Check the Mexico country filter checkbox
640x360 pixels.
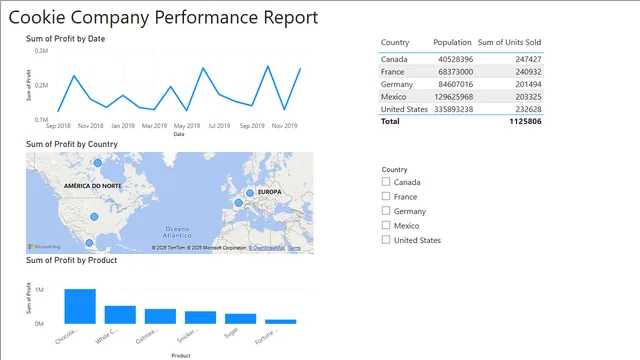(x=386, y=225)
